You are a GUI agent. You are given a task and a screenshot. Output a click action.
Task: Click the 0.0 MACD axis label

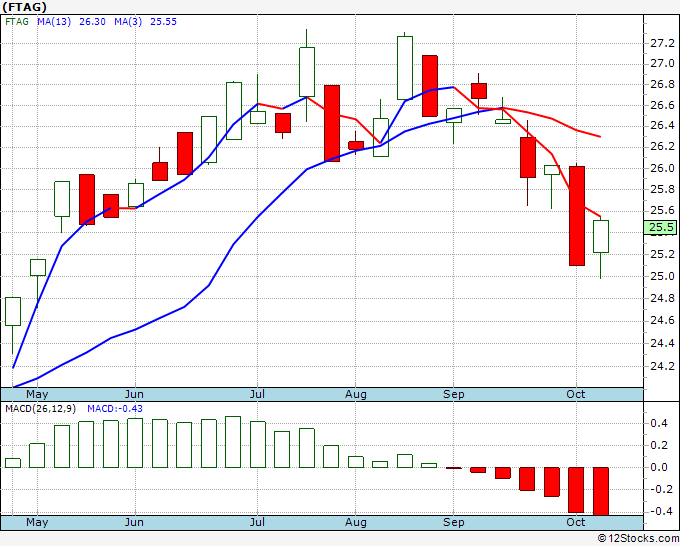pos(659,468)
